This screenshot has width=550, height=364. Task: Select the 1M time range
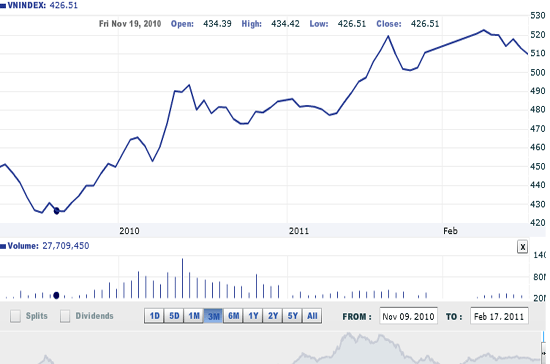(x=194, y=316)
